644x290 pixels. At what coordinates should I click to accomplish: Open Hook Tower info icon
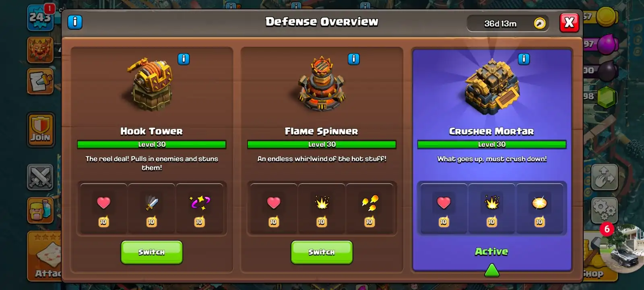[x=184, y=59]
